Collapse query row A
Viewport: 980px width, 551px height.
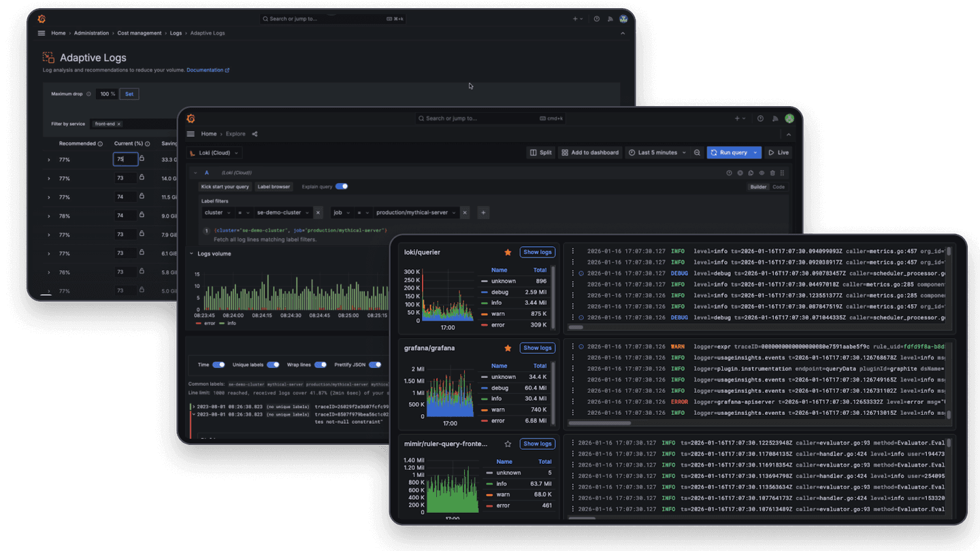(195, 173)
